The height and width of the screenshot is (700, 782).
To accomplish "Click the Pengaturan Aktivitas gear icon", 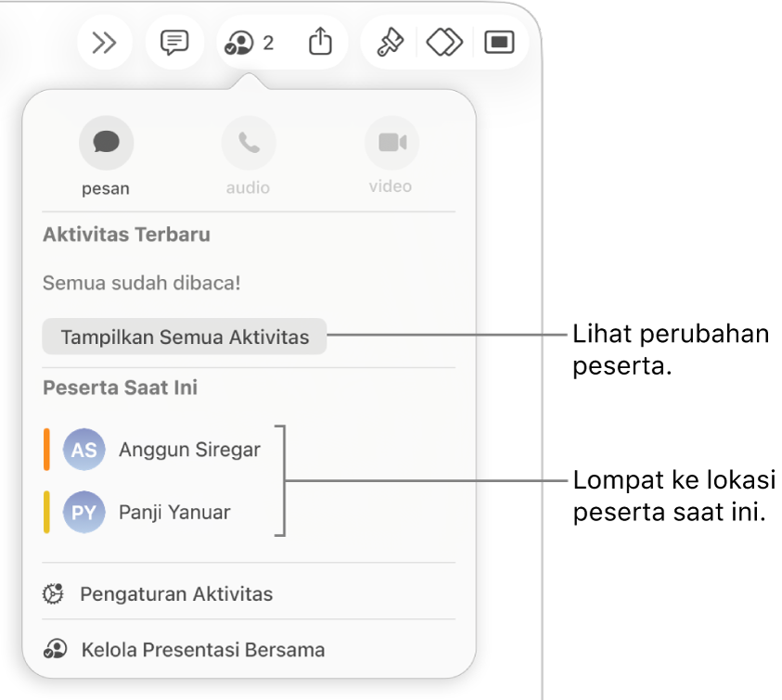I will (x=54, y=593).
